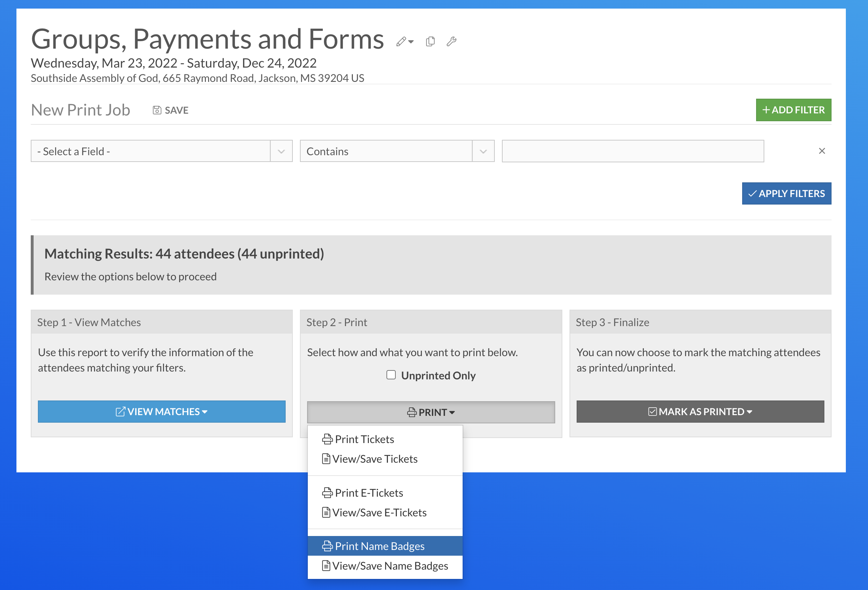This screenshot has width=868, height=590.
Task: Expand the Contains condition dropdown
Action: tap(397, 151)
